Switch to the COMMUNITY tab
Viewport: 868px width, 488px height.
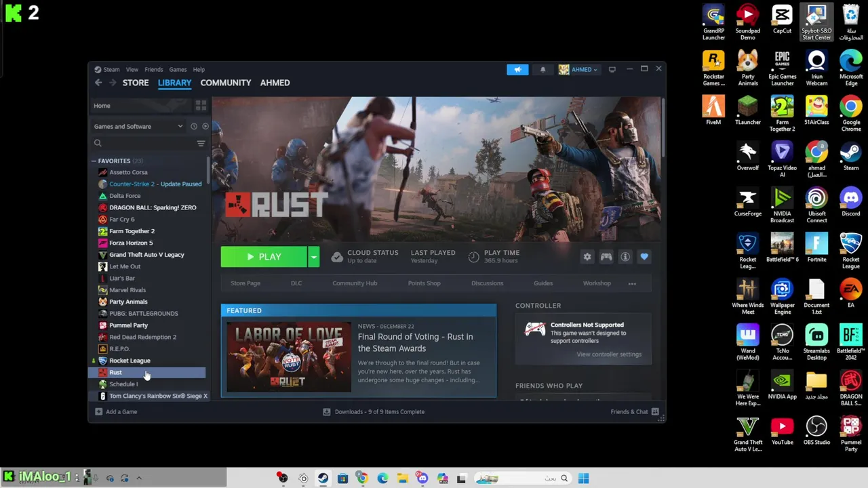pyautogui.click(x=226, y=83)
